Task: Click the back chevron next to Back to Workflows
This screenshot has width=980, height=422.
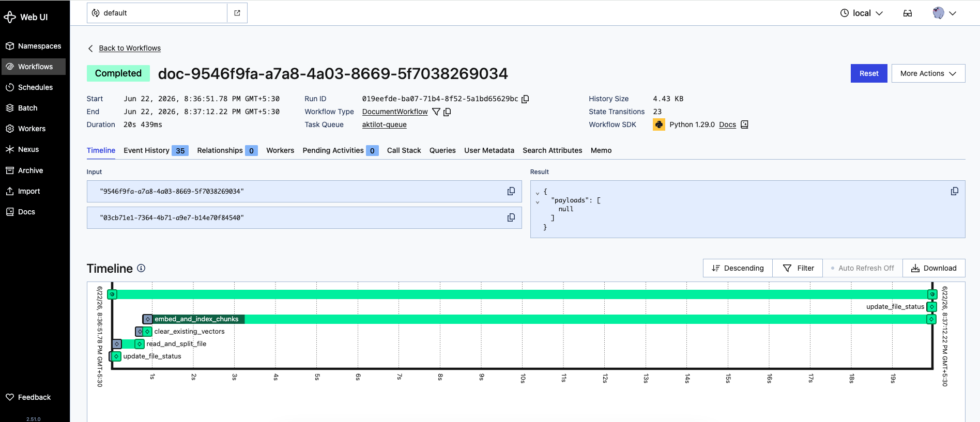Action: [90, 48]
